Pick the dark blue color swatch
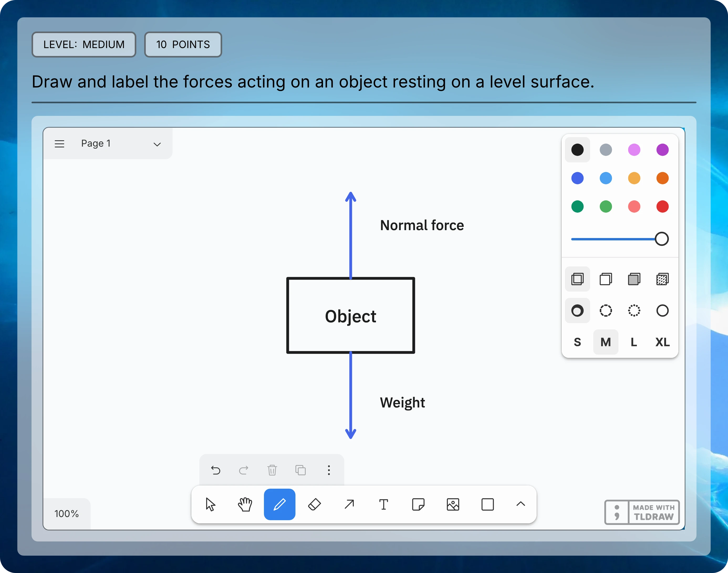 click(x=578, y=178)
